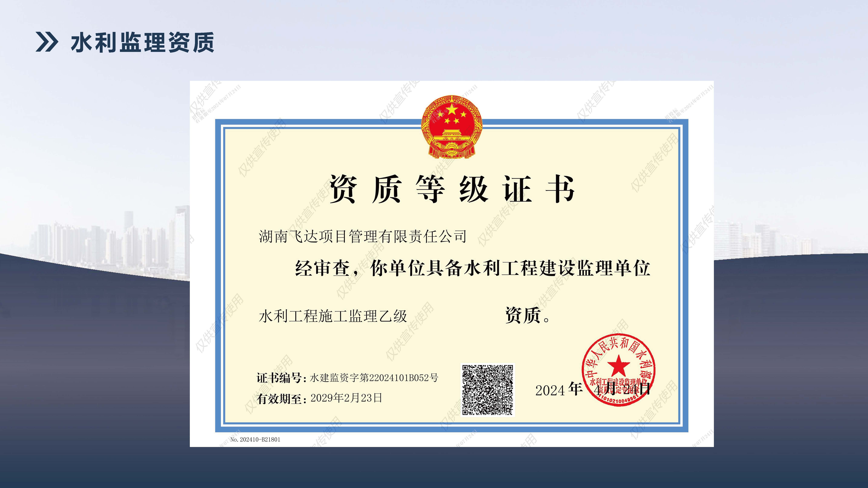Select the heading text 水利监理资质
Viewport: 868px width, 488px height.
(143, 42)
